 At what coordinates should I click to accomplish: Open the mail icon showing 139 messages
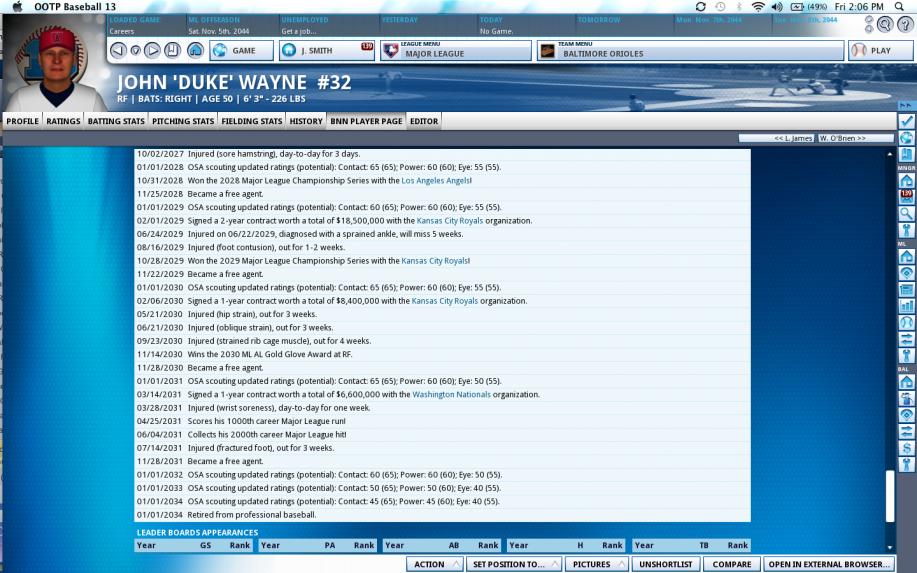pos(907,197)
